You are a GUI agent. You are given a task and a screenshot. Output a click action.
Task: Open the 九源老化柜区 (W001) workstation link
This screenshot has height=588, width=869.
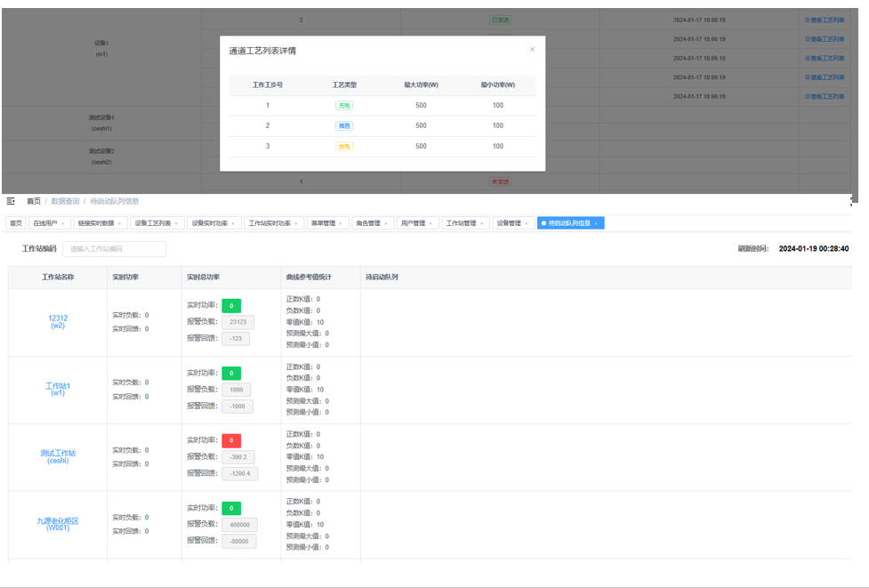(x=58, y=524)
